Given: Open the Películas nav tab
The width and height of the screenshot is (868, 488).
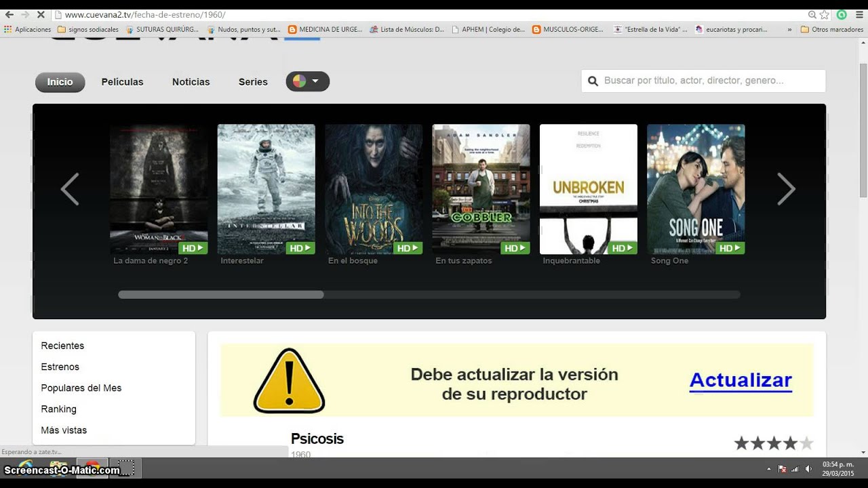Looking at the screenshot, I should [123, 82].
